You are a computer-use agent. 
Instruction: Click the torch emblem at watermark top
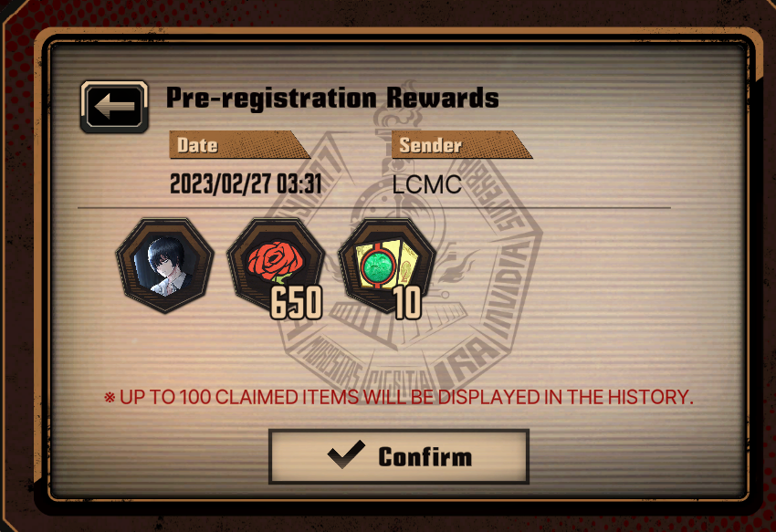pyautogui.click(x=396, y=116)
